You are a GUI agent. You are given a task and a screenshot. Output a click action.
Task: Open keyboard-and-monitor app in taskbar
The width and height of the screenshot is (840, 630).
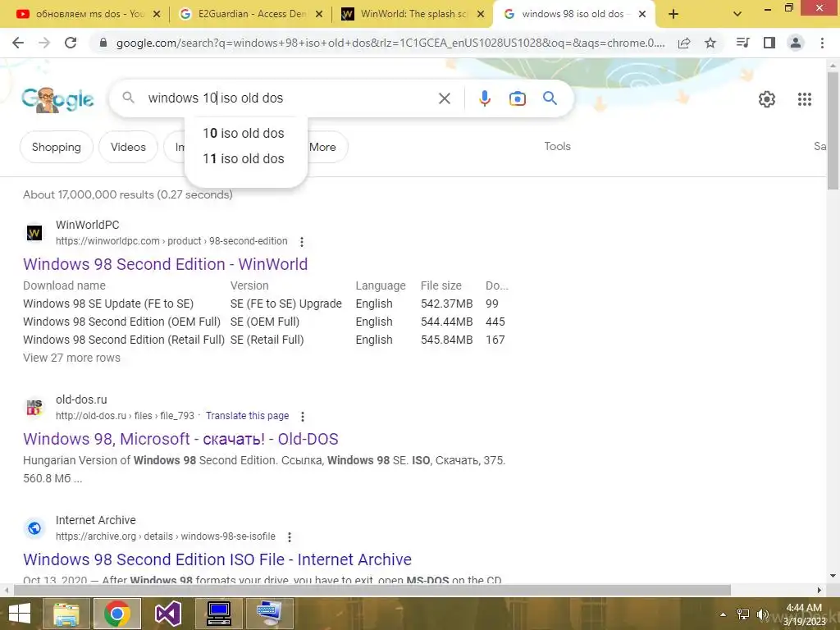(x=269, y=614)
